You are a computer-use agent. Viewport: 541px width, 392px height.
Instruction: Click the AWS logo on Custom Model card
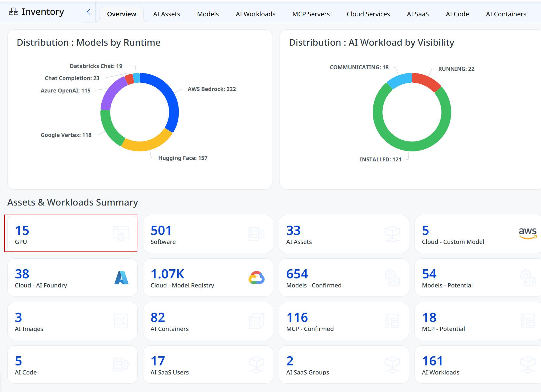tap(528, 233)
